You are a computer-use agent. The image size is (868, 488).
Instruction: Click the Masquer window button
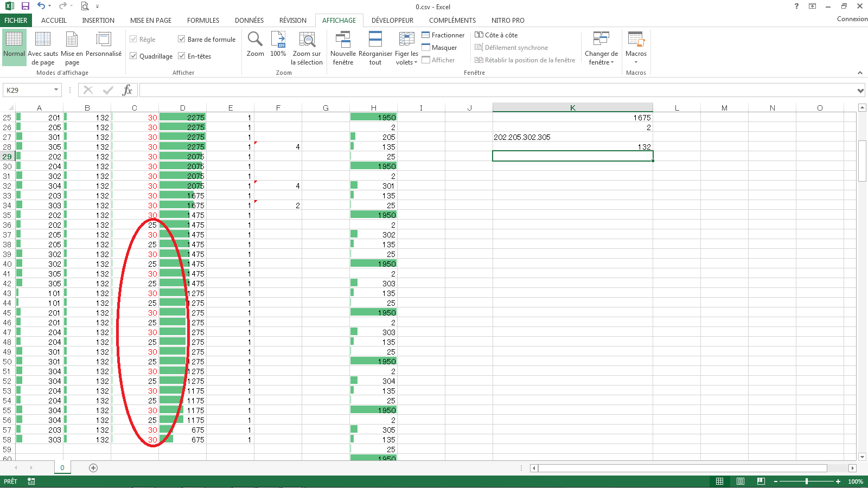[439, 48]
